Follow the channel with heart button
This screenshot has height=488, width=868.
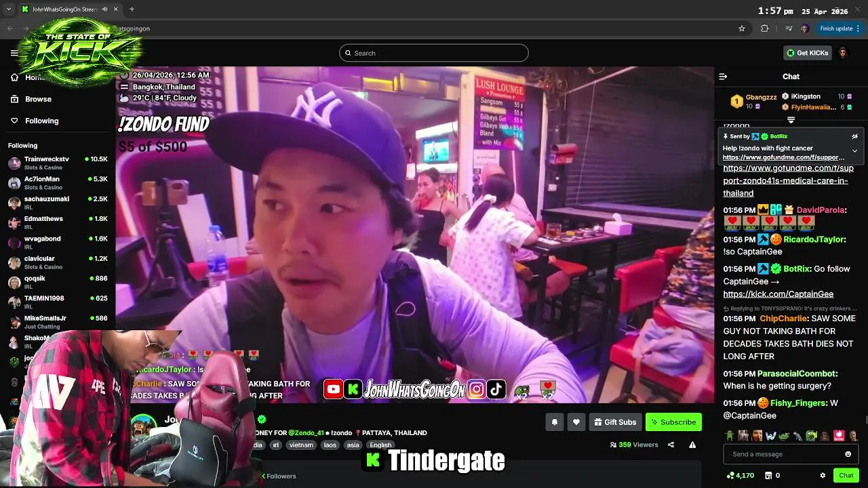point(576,422)
